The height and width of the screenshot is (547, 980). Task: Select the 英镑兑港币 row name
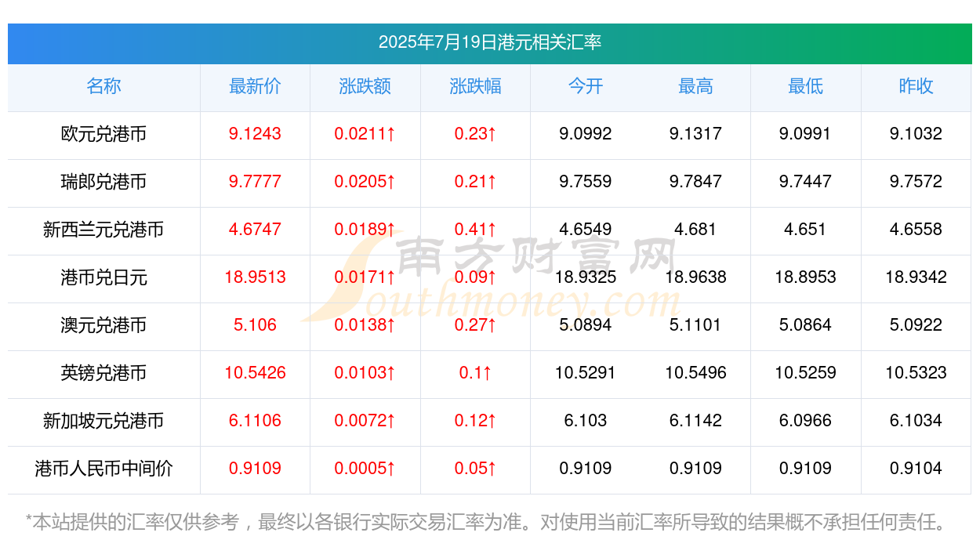click(103, 373)
